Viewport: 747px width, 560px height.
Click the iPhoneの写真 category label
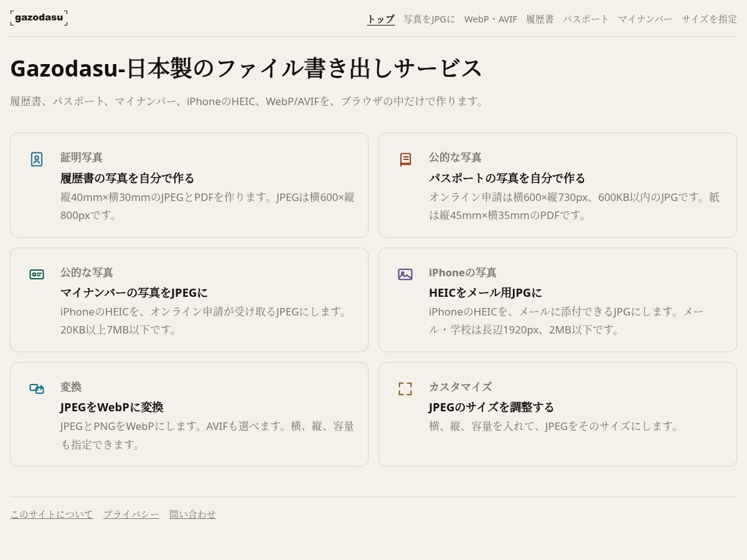pyautogui.click(x=463, y=273)
